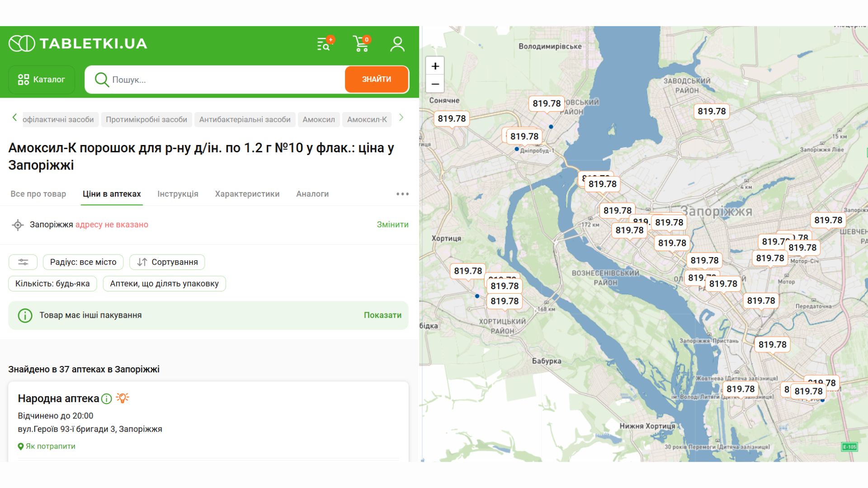Open 'Кількість: будь-яка' selector

coord(52,284)
